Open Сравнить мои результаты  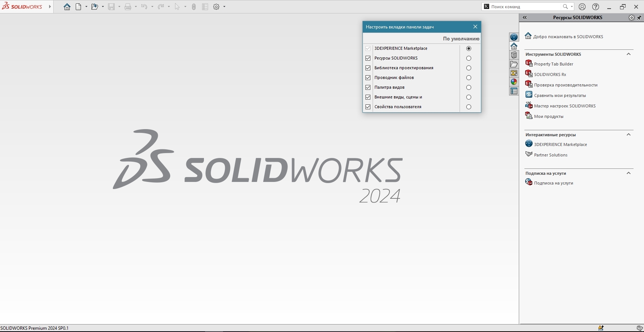(556, 95)
